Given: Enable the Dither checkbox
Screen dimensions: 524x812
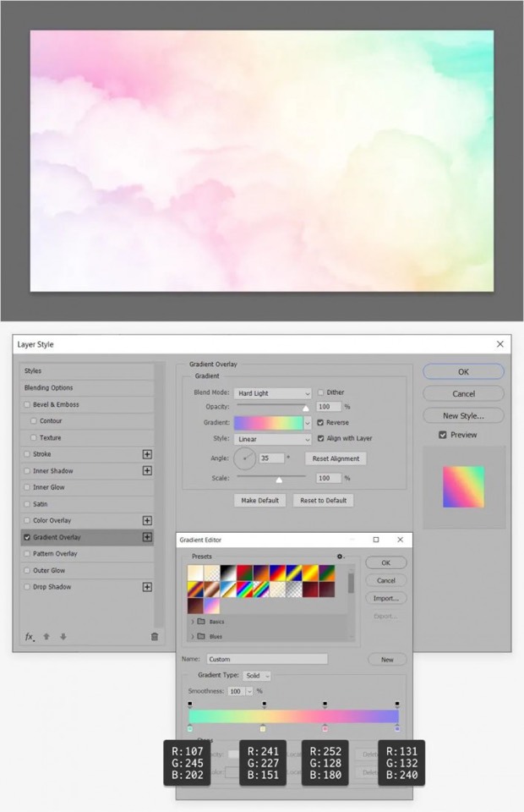Looking at the screenshot, I should [x=320, y=393].
